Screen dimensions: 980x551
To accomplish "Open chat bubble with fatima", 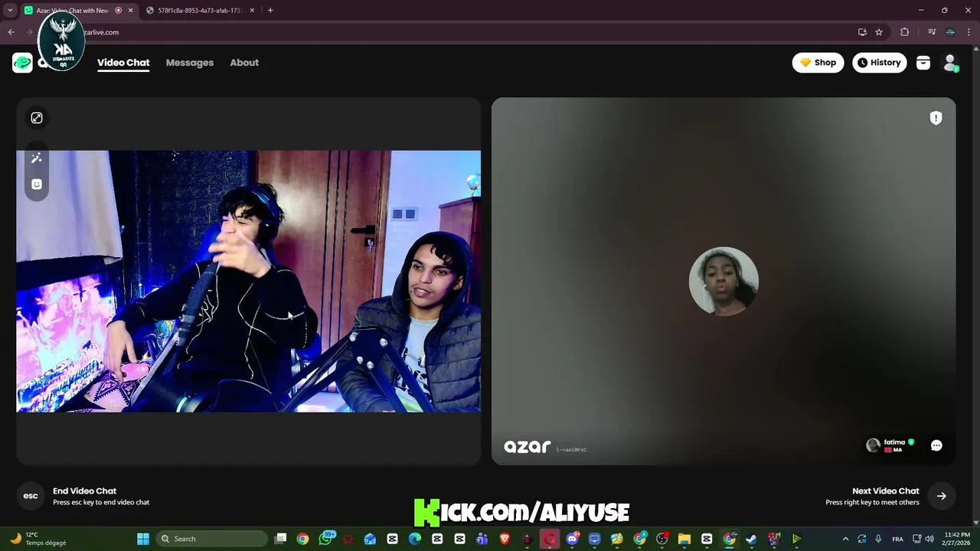I will pos(936,445).
